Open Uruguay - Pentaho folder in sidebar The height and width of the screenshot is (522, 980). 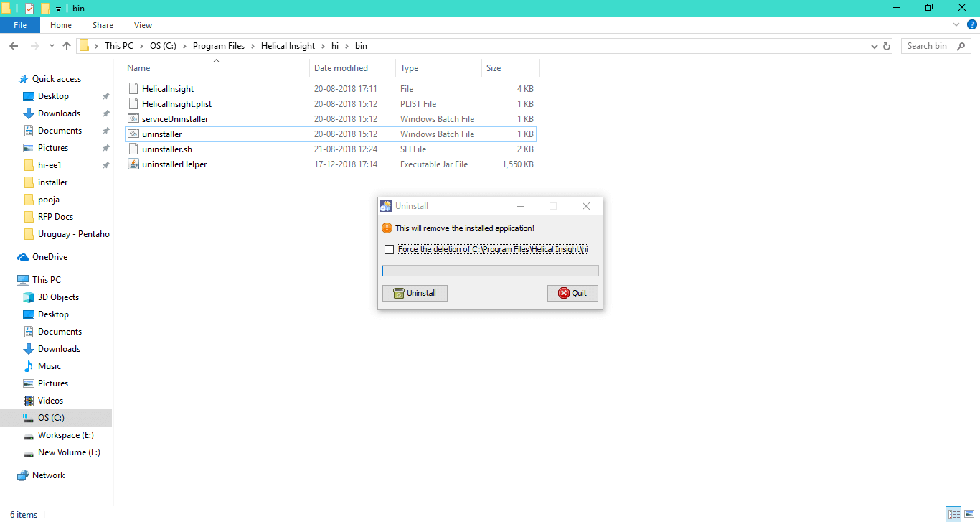(x=73, y=234)
